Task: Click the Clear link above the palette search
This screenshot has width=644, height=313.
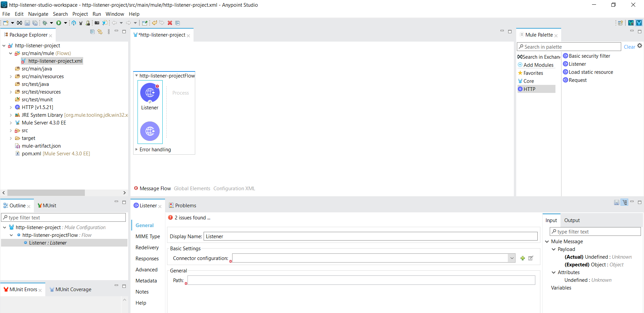Action: 629,47
